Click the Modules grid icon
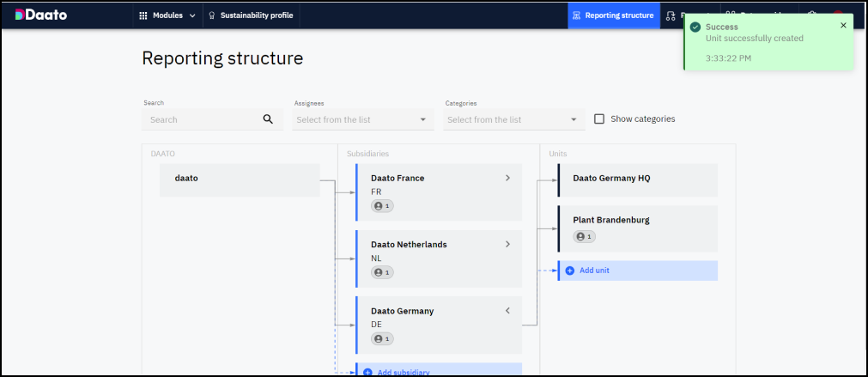868x377 pixels. coord(143,15)
